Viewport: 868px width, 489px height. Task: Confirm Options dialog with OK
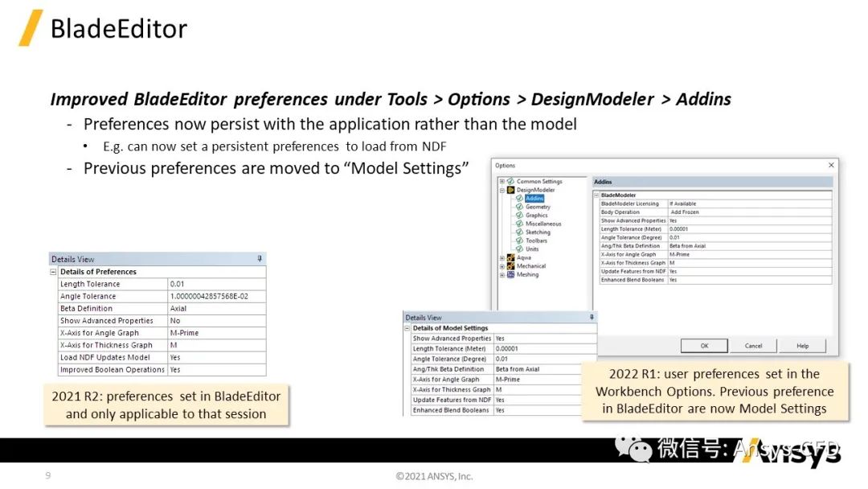click(x=704, y=346)
